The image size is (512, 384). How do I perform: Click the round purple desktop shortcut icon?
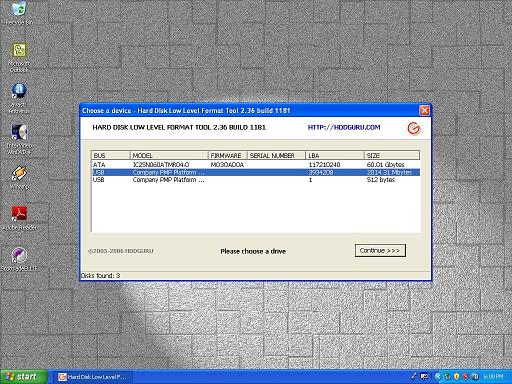pyautogui.click(x=19, y=256)
